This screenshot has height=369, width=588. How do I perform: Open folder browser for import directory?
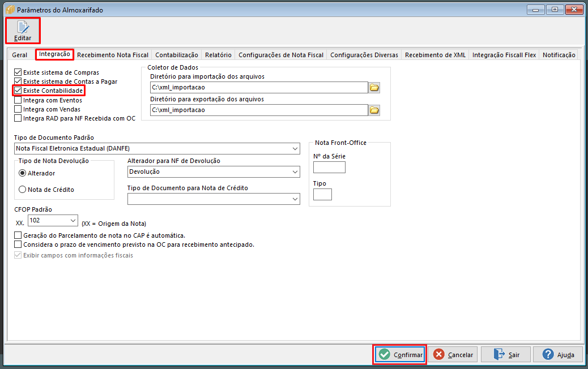point(374,88)
